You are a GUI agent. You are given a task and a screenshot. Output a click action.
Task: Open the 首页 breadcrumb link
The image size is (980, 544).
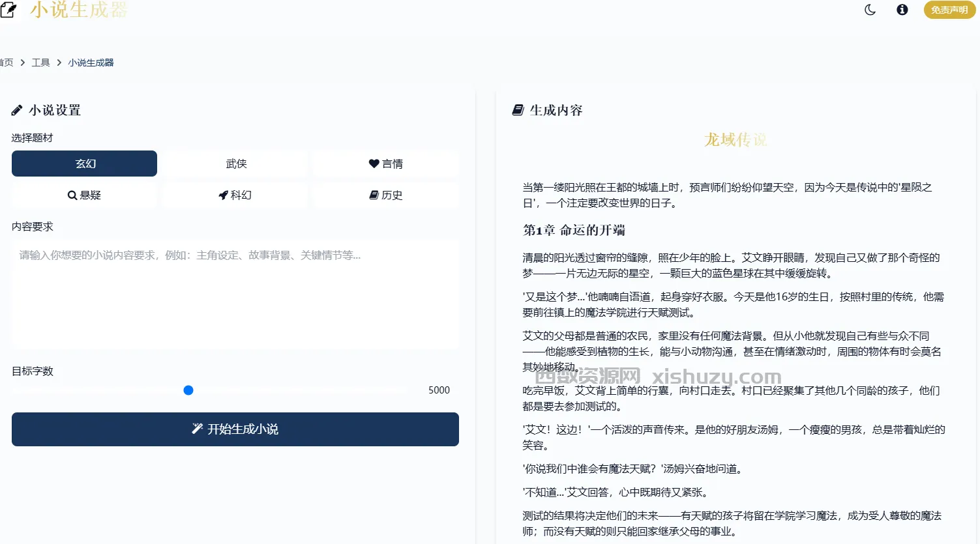point(5,62)
